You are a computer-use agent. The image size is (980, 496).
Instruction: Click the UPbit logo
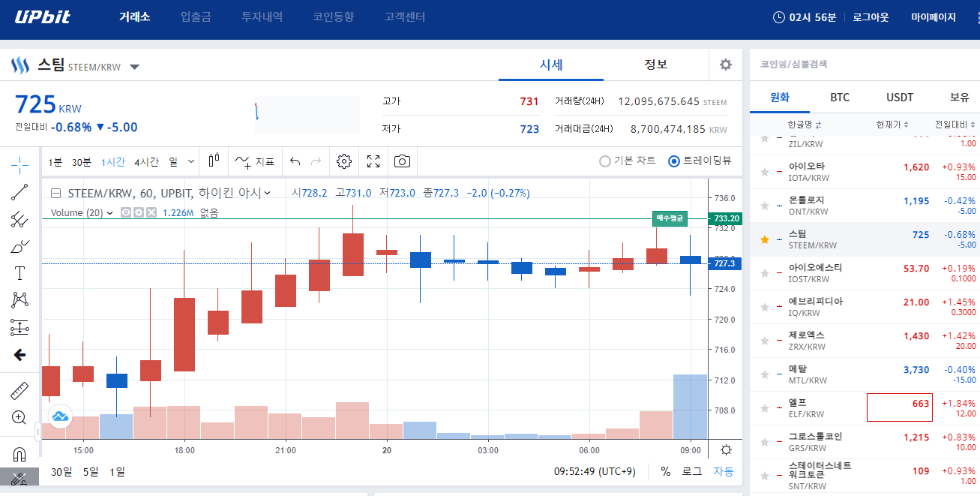(43, 17)
